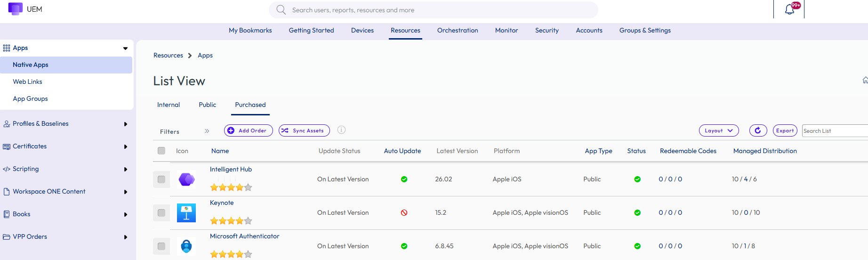
Task: Click the Scripting code icon
Action: click(7, 169)
